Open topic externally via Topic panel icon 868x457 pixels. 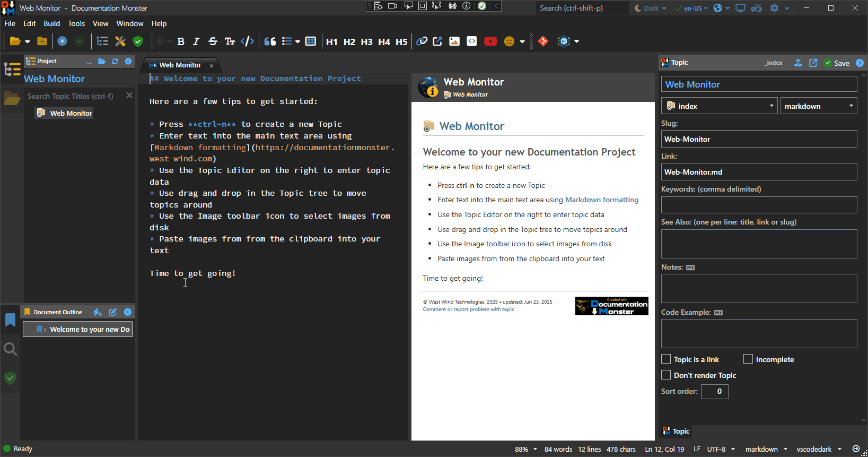click(813, 63)
